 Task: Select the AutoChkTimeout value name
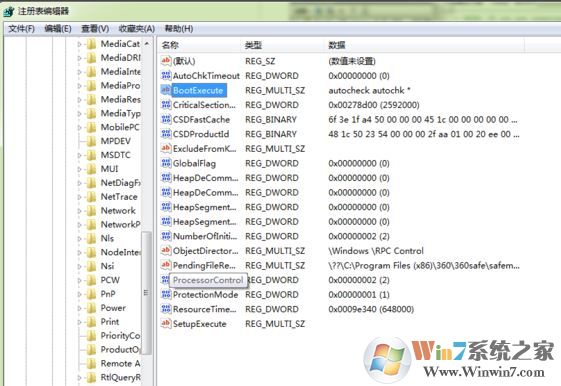coord(206,76)
